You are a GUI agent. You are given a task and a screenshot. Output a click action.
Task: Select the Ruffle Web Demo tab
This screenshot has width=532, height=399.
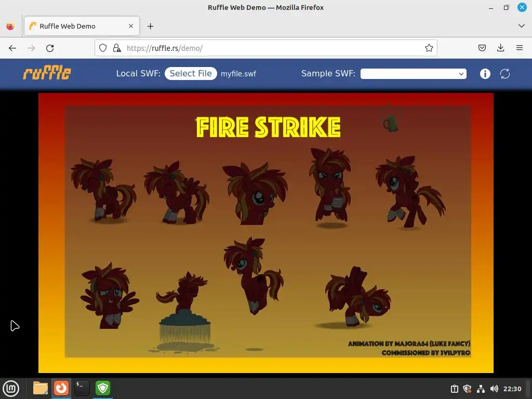pos(82,26)
